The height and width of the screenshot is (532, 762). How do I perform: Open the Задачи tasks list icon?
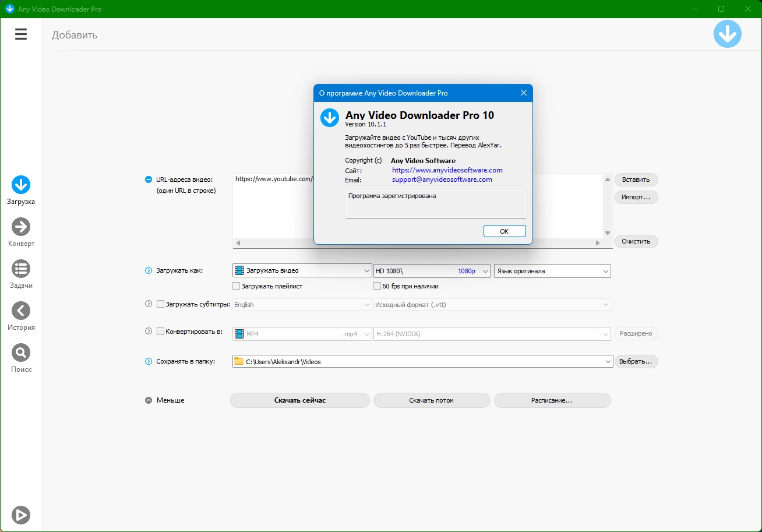click(21, 269)
